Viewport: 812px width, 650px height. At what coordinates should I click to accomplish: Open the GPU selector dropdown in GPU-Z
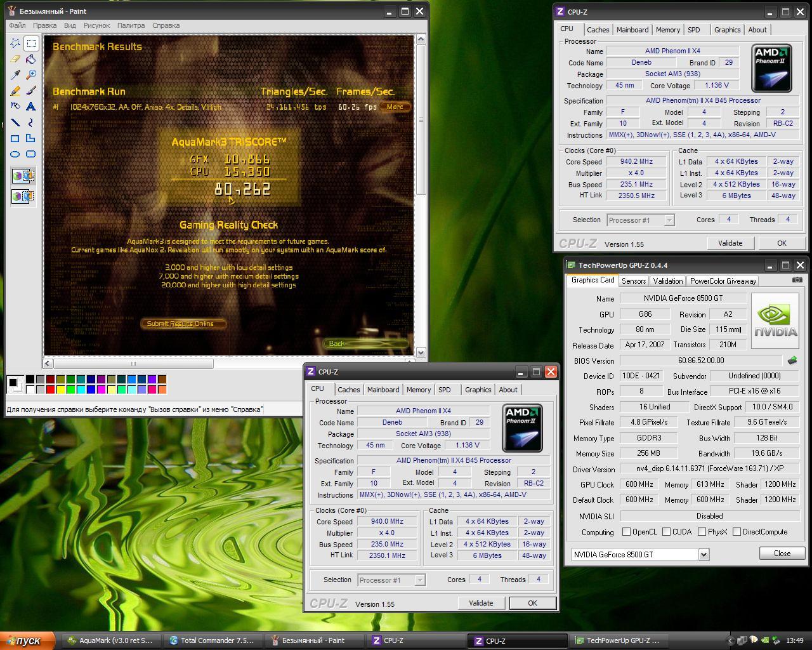click(x=703, y=554)
